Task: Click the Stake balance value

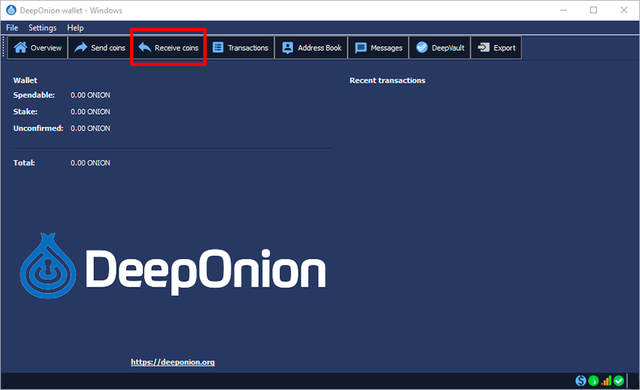Action: click(x=90, y=112)
